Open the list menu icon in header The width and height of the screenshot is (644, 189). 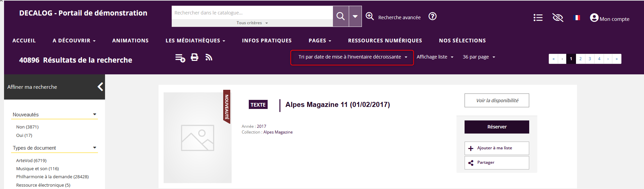click(538, 18)
